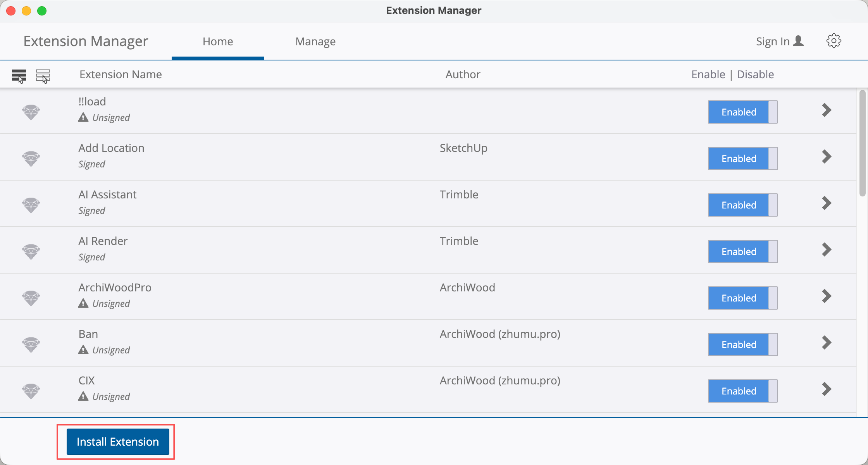This screenshot has height=465, width=868.
Task: Click the Install Extension button
Action: point(118,442)
